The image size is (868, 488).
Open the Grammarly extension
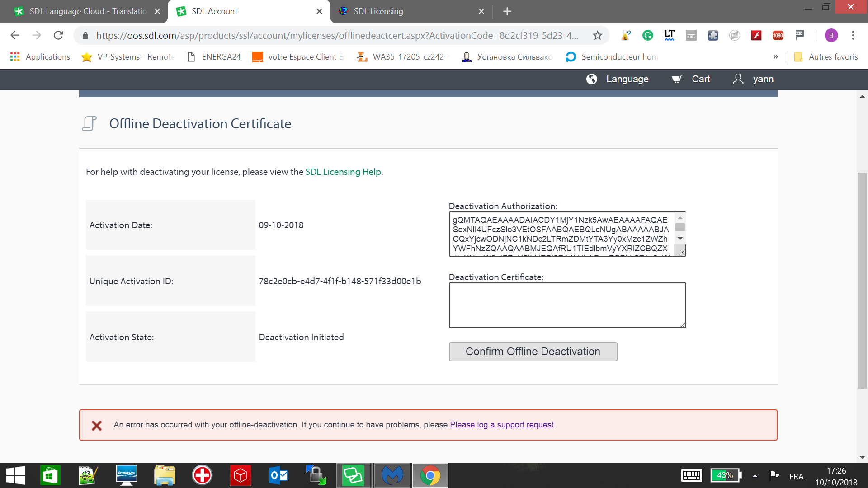coord(647,35)
